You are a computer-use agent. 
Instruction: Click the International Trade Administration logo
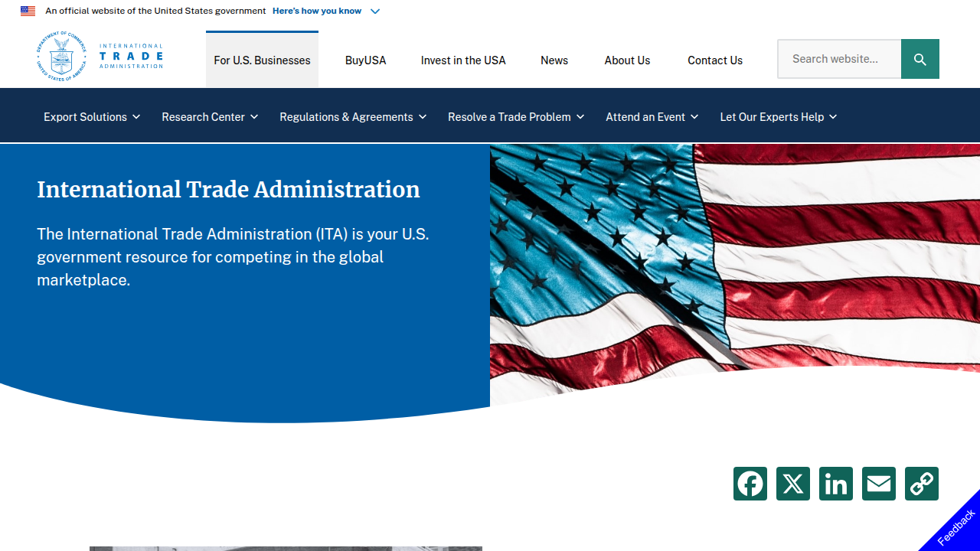click(x=100, y=56)
